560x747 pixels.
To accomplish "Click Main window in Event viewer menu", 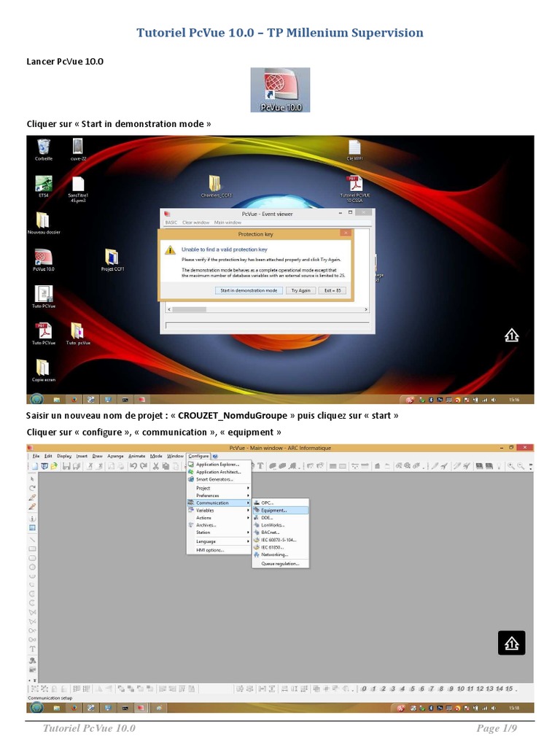I will pos(227,222).
